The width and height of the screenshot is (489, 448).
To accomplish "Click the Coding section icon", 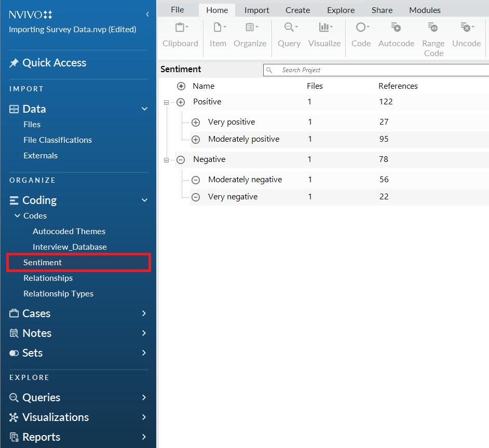I will pyautogui.click(x=13, y=200).
